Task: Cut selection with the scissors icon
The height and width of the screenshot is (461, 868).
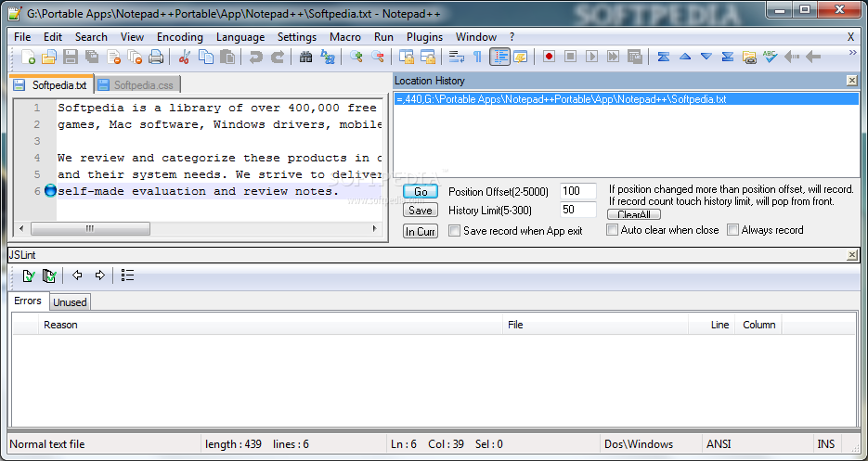Action: click(x=185, y=57)
